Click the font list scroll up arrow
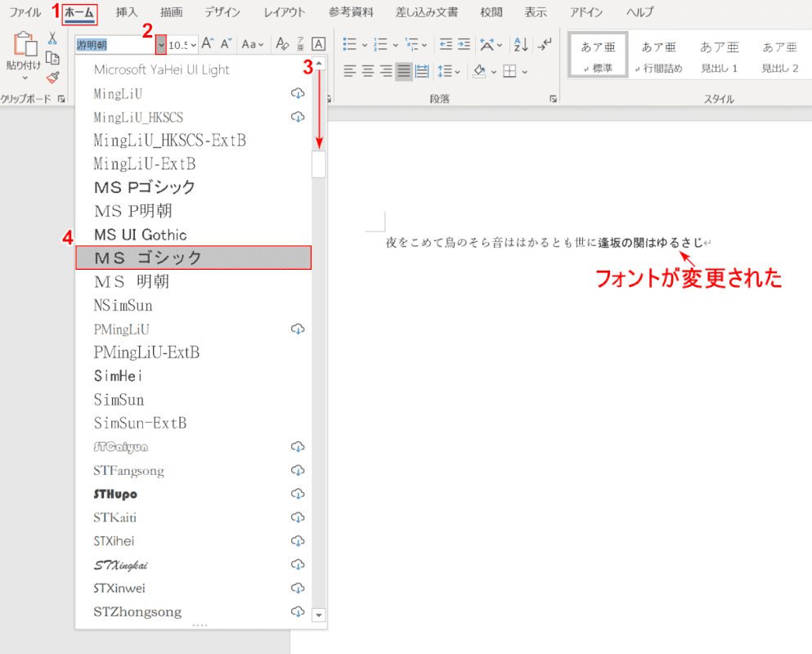 click(319, 63)
